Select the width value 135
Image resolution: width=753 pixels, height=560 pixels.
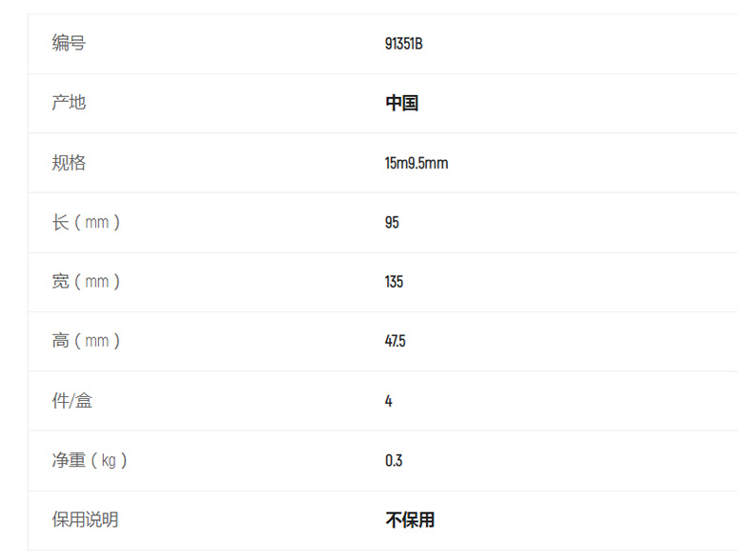394,282
